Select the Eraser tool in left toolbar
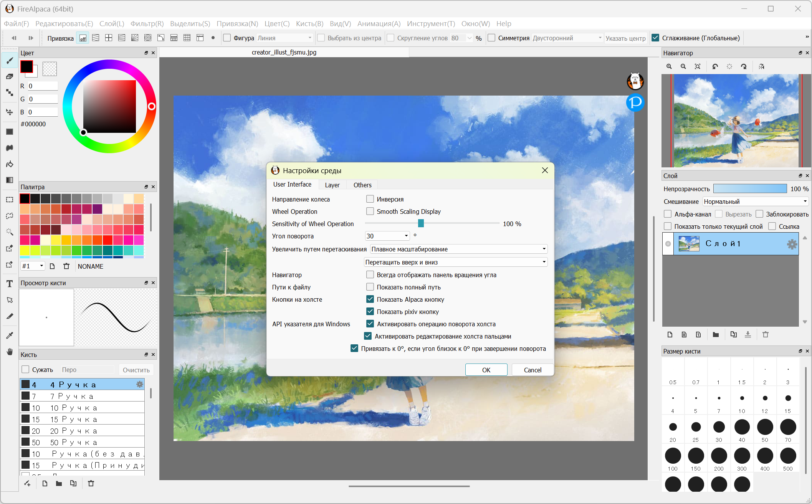This screenshot has height=504, width=812. click(10, 76)
